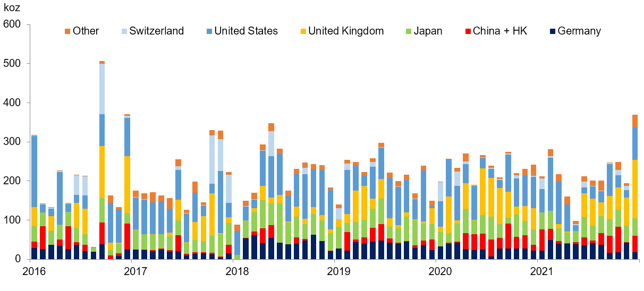The height and width of the screenshot is (291, 644).
Task: Select the 'Other' legend label
Action: click(x=86, y=31)
